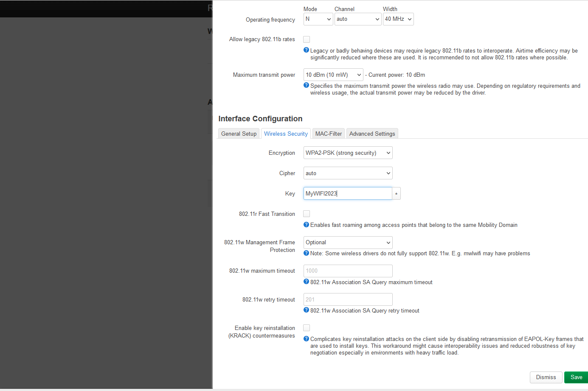The width and height of the screenshot is (588, 391).
Task: Expand the Cipher dropdown
Action: click(348, 173)
